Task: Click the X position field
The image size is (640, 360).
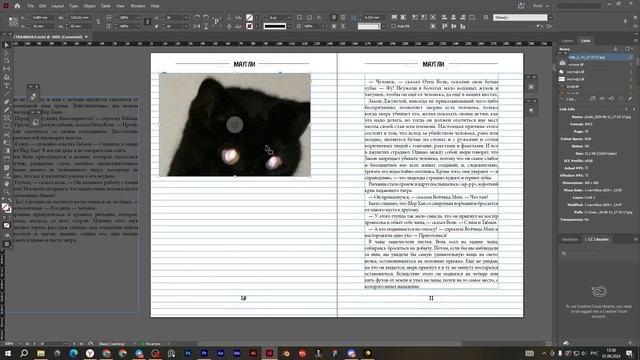Action: point(42,18)
